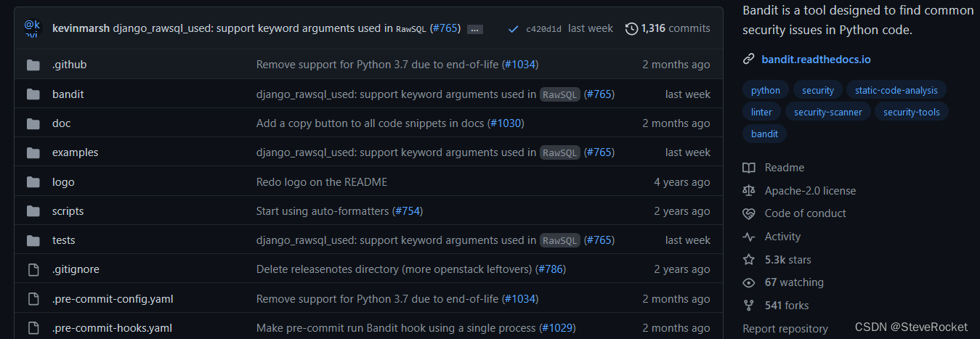The height and width of the screenshot is (339, 980).
Task: Select the python topic tag
Action: (766, 91)
